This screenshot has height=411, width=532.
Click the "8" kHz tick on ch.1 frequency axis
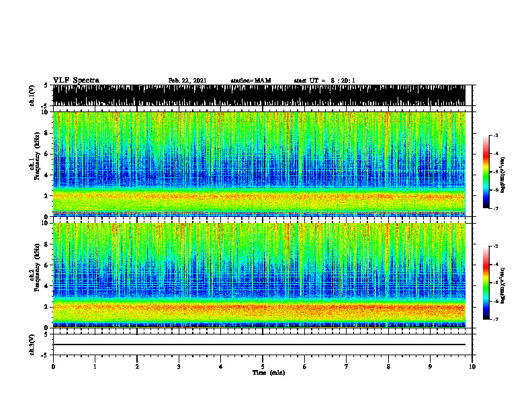(46, 133)
